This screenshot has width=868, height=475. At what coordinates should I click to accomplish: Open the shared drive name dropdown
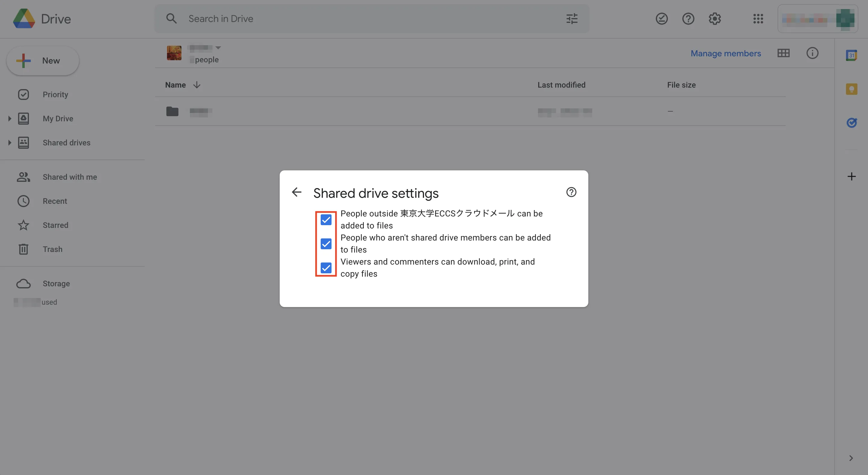(x=218, y=48)
